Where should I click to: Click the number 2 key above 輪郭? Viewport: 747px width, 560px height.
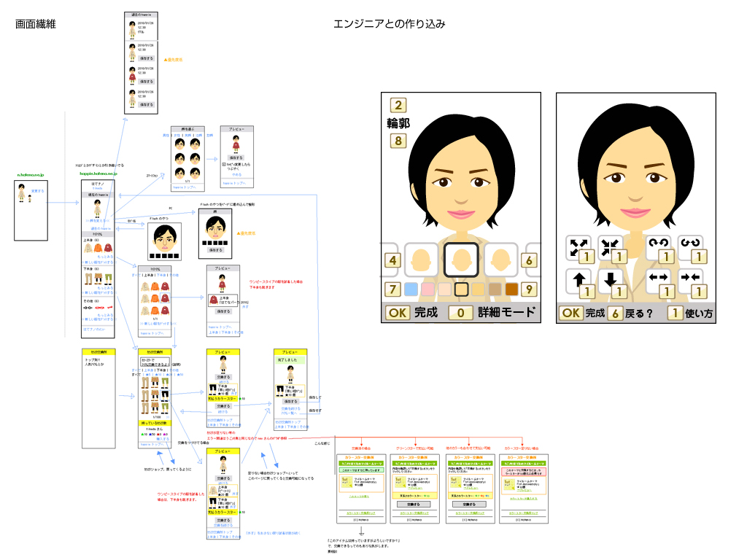398,105
